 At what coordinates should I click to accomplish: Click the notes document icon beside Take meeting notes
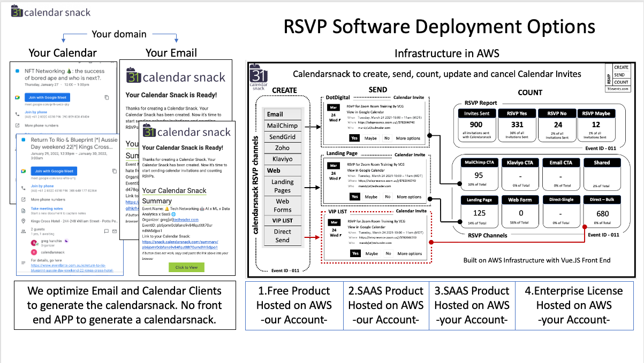click(23, 211)
